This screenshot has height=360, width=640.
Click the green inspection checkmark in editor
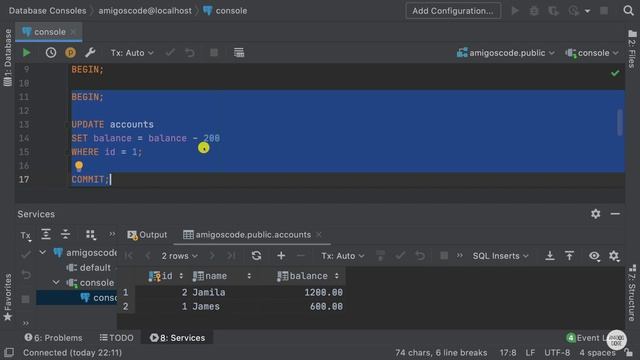(x=615, y=73)
